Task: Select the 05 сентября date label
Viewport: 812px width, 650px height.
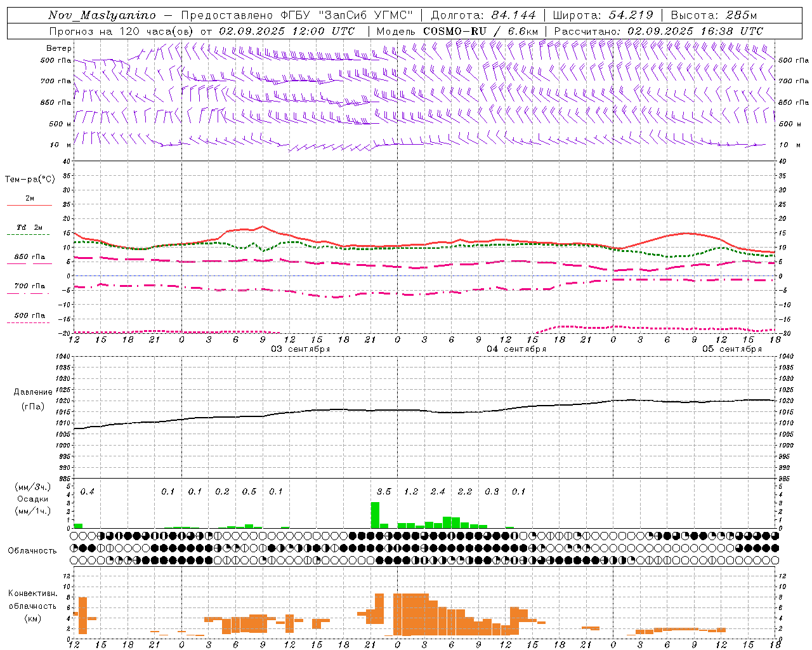Action: tap(732, 349)
